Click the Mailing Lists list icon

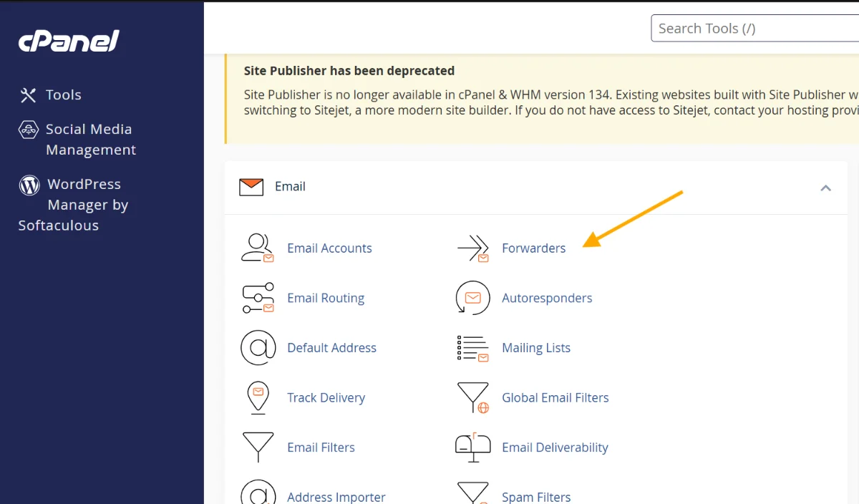point(472,348)
